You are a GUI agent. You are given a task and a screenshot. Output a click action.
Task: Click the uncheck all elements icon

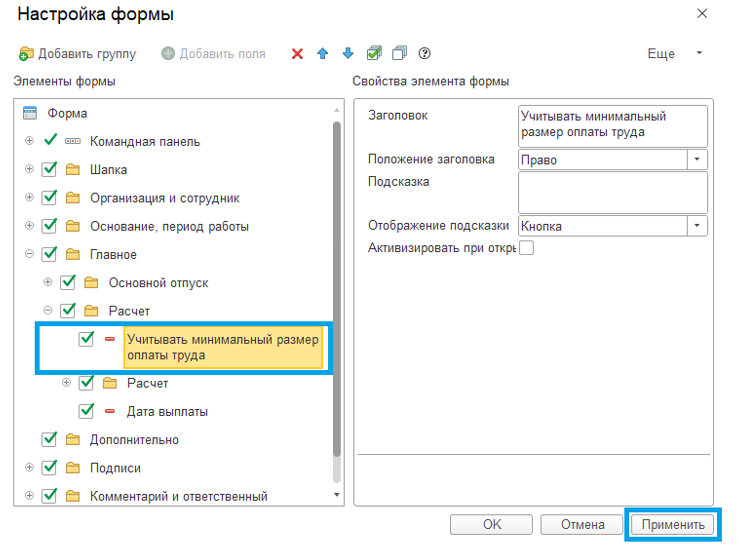click(399, 53)
